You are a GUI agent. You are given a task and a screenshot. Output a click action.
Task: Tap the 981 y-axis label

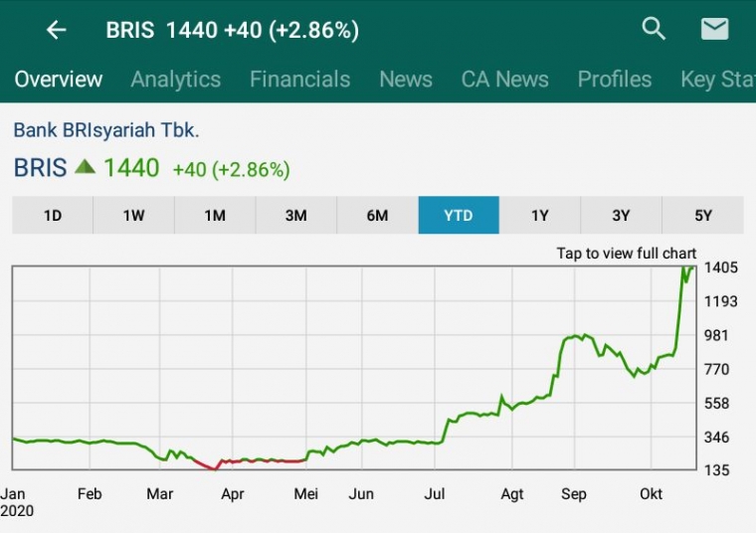[716, 335]
